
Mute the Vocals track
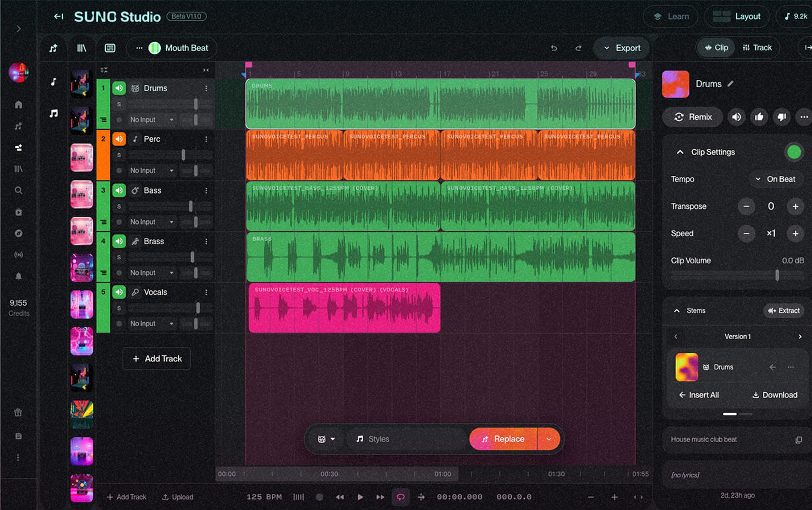pos(119,292)
